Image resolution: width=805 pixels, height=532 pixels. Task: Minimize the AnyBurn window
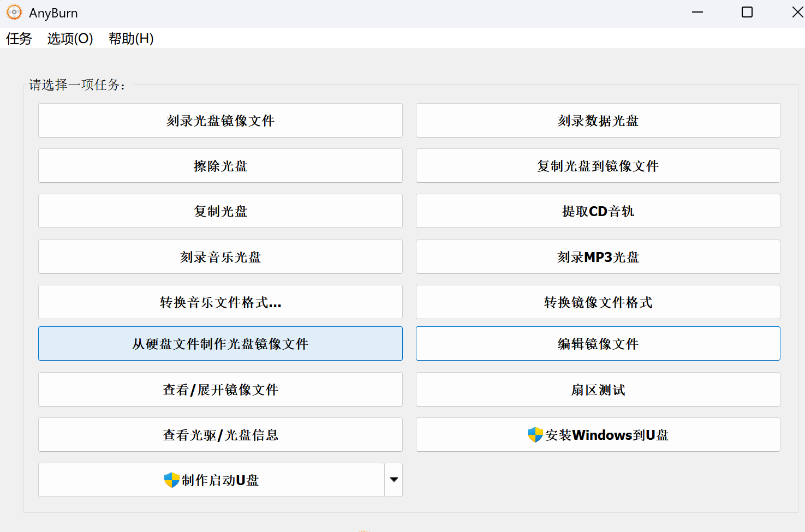697,12
